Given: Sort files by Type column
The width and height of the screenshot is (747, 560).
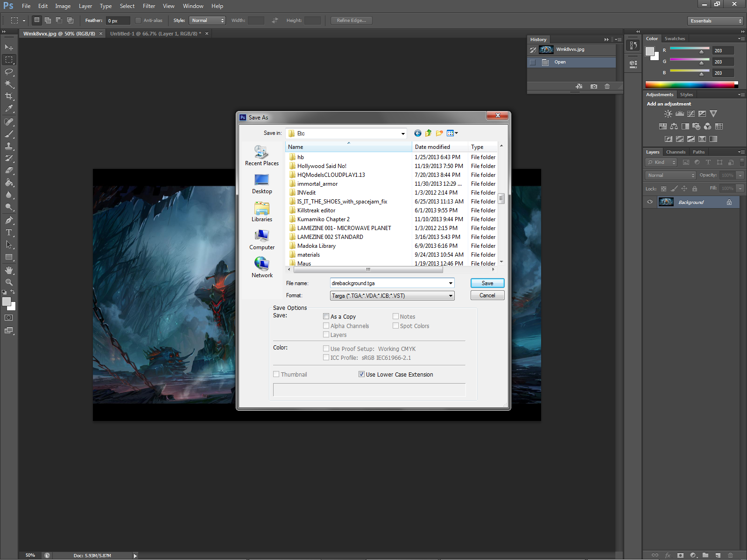Looking at the screenshot, I should 483,147.
